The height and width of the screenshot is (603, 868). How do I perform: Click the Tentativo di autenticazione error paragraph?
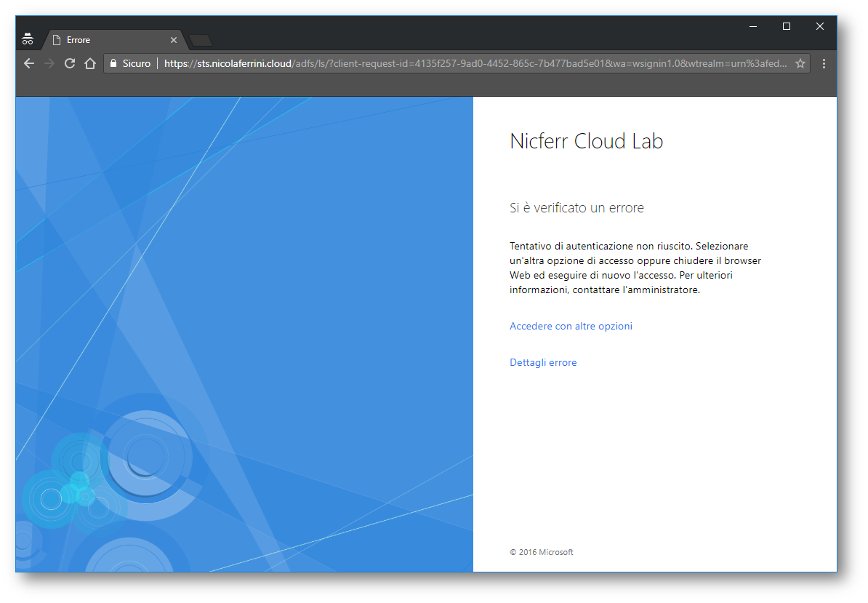coord(635,268)
